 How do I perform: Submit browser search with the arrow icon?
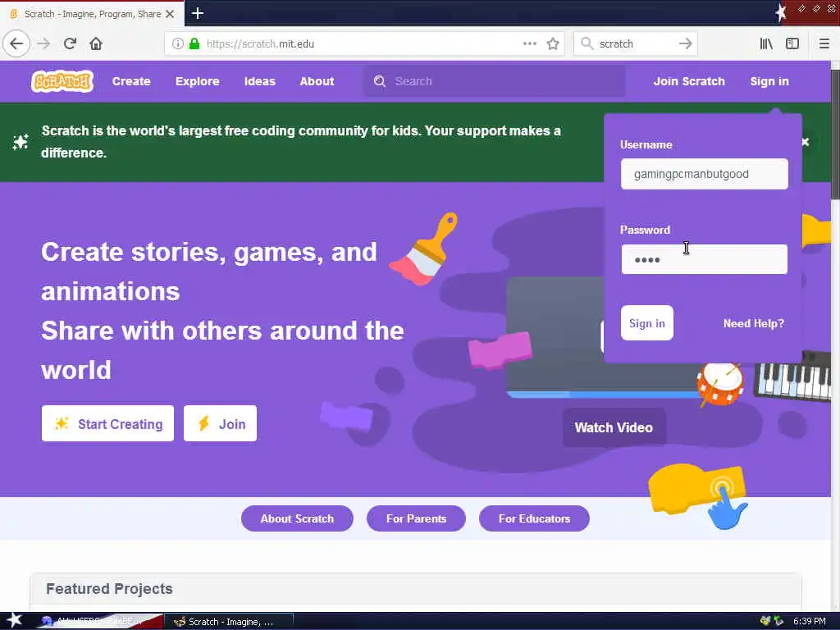click(x=685, y=43)
